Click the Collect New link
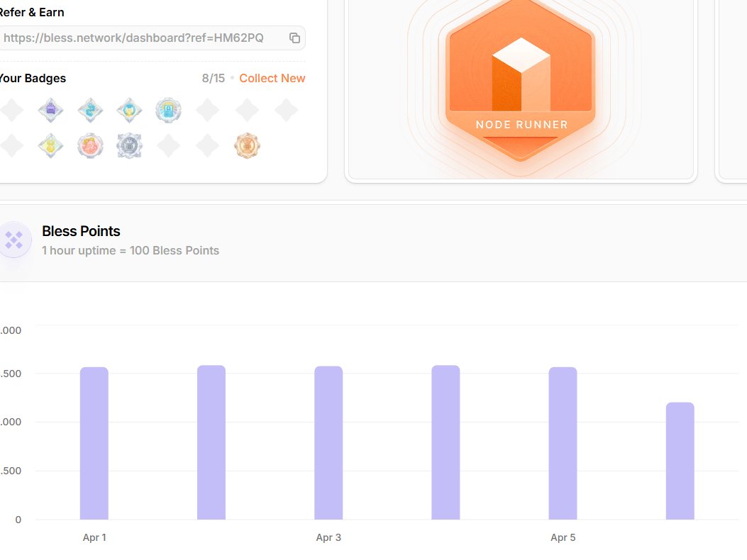 click(272, 78)
